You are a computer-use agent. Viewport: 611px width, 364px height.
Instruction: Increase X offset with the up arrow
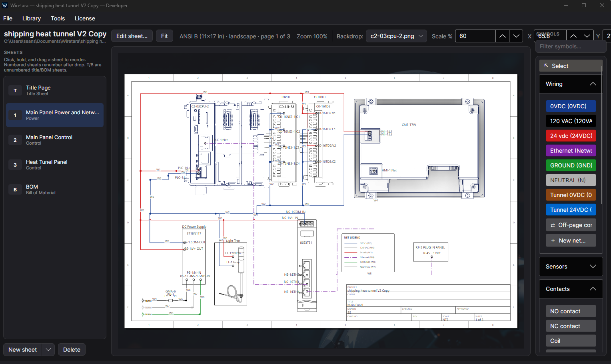click(573, 36)
